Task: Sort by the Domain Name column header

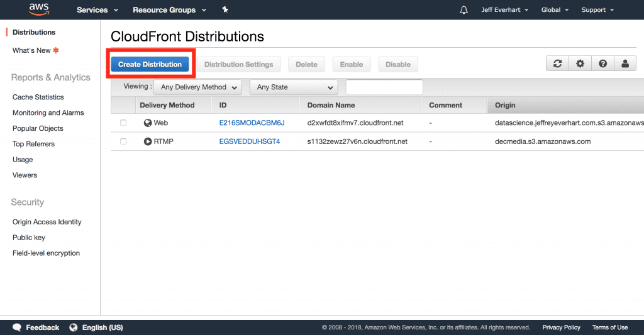Action: point(360,105)
